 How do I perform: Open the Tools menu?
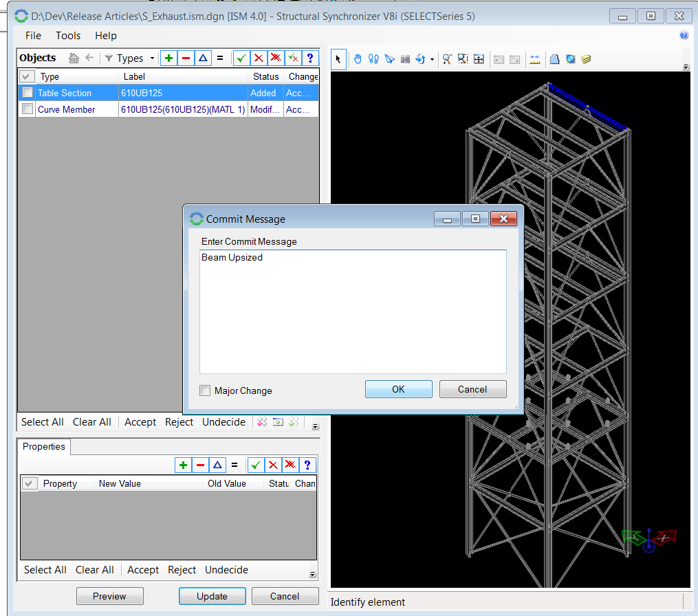pos(68,36)
